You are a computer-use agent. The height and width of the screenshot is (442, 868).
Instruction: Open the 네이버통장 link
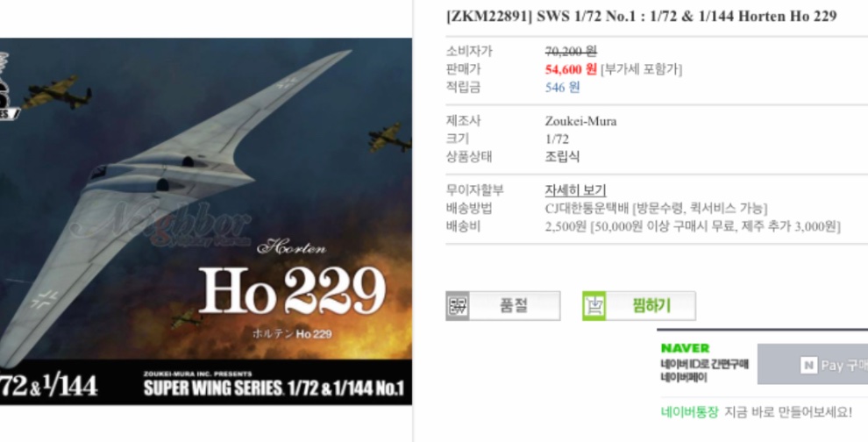tap(689, 412)
